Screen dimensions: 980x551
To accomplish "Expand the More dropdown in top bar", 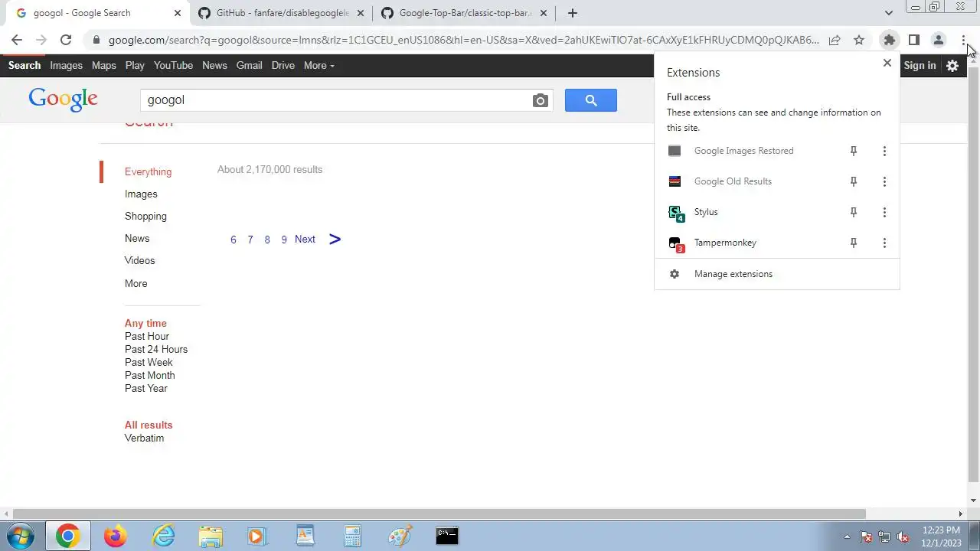I will click(x=318, y=65).
